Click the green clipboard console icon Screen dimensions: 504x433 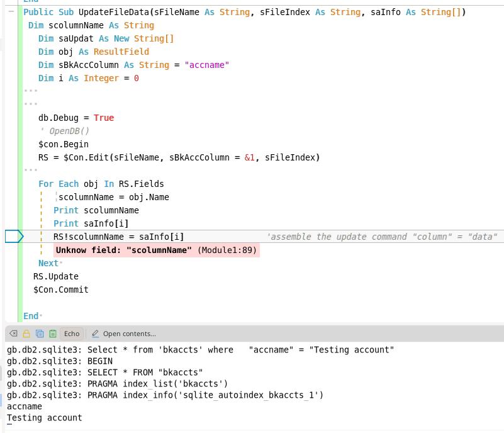click(x=53, y=334)
